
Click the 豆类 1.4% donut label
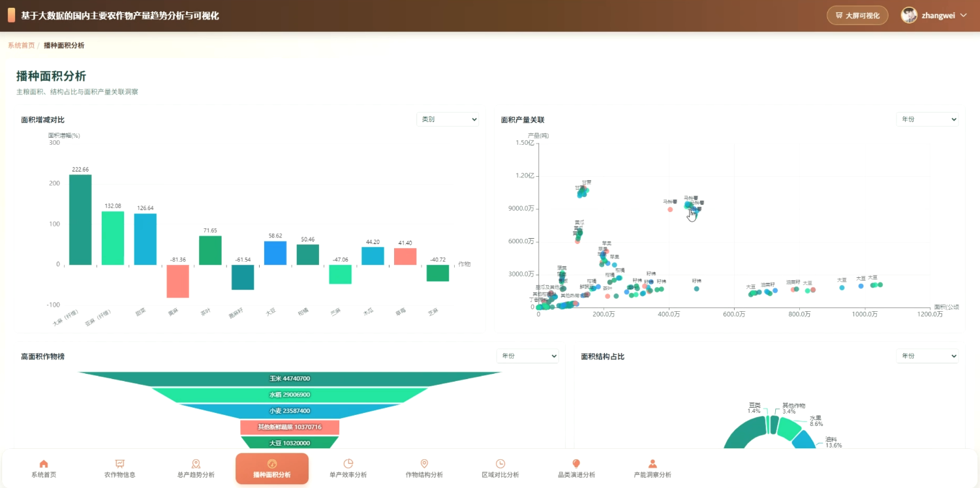pos(754,408)
